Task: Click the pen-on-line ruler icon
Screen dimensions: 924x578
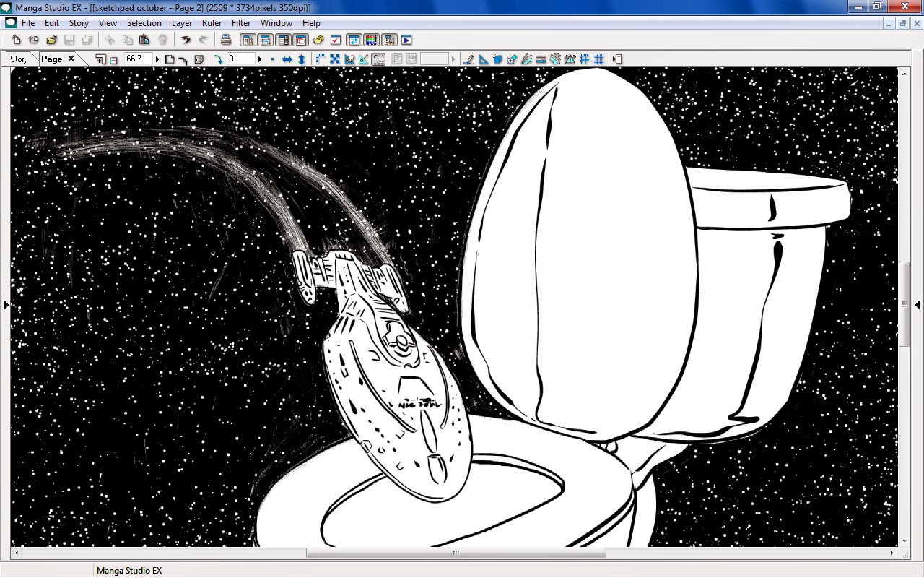Action: [x=468, y=59]
